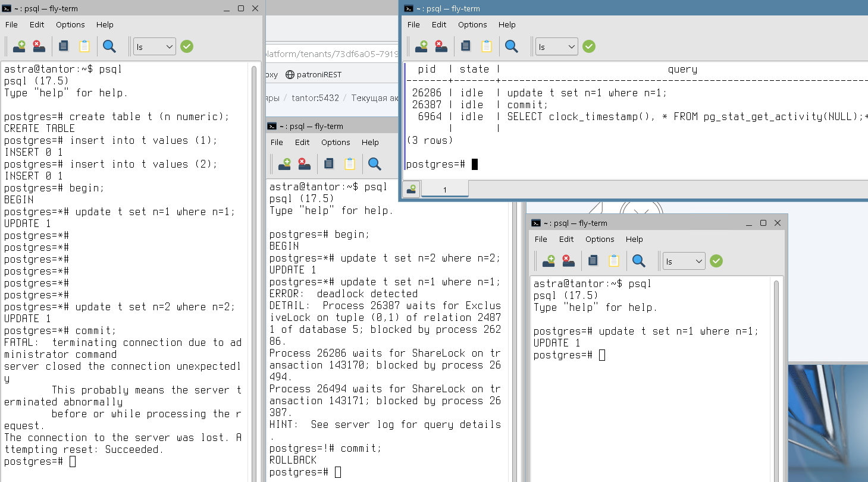Viewport: 868px width, 482px height.
Task: Open the patroniREST bookmark in the browser
Action: tap(314, 75)
